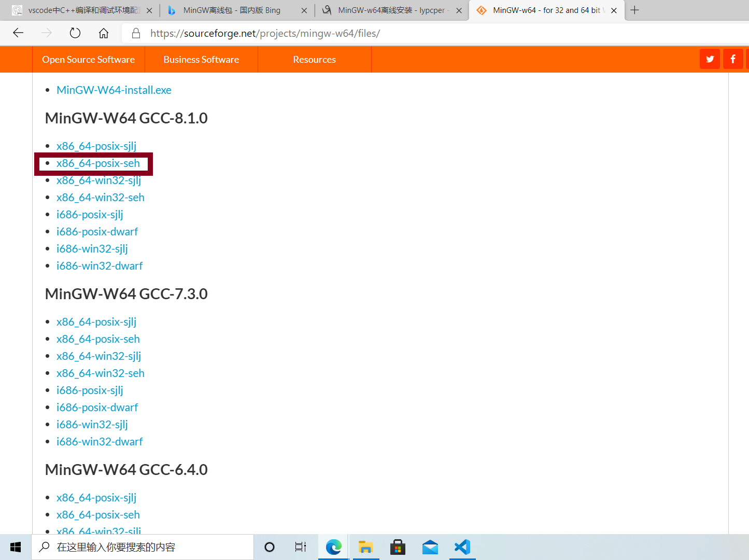Open GCC-7.3.0 x86_64-posix-seh link
Screen dimensions: 749x560
click(x=98, y=339)
